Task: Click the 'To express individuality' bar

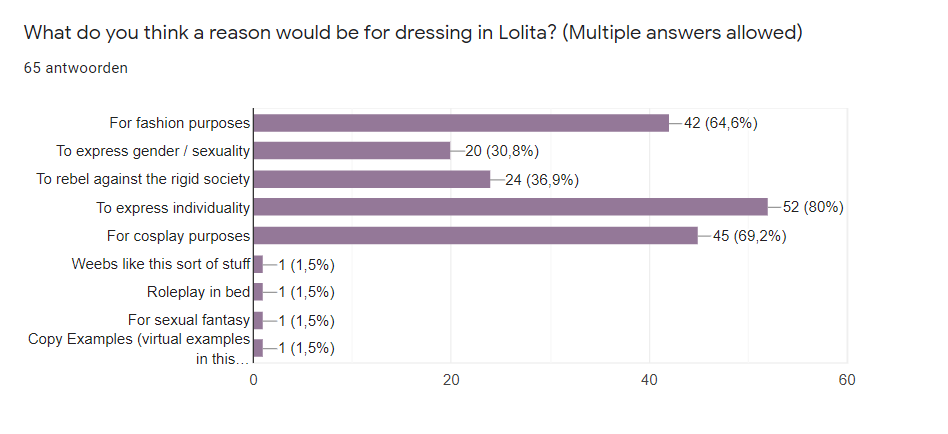Action: [x=510, y=207]
